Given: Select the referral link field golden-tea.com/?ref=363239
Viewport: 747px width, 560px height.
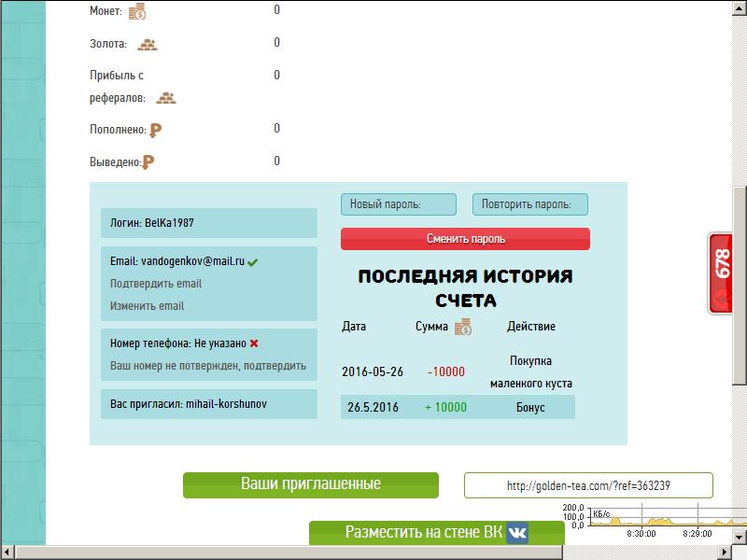Looking at the screenshot, I should (x=588, y=485).
